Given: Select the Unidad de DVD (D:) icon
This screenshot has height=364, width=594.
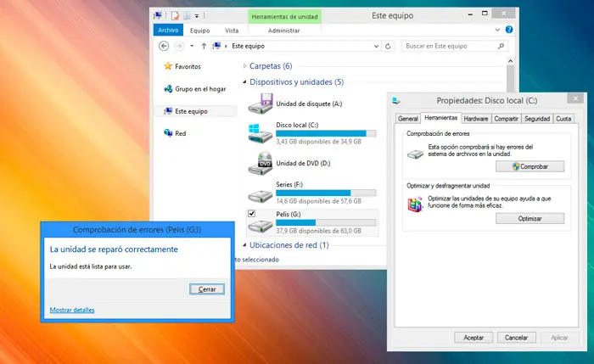Looking at the screenshot, I should [261, 163].
